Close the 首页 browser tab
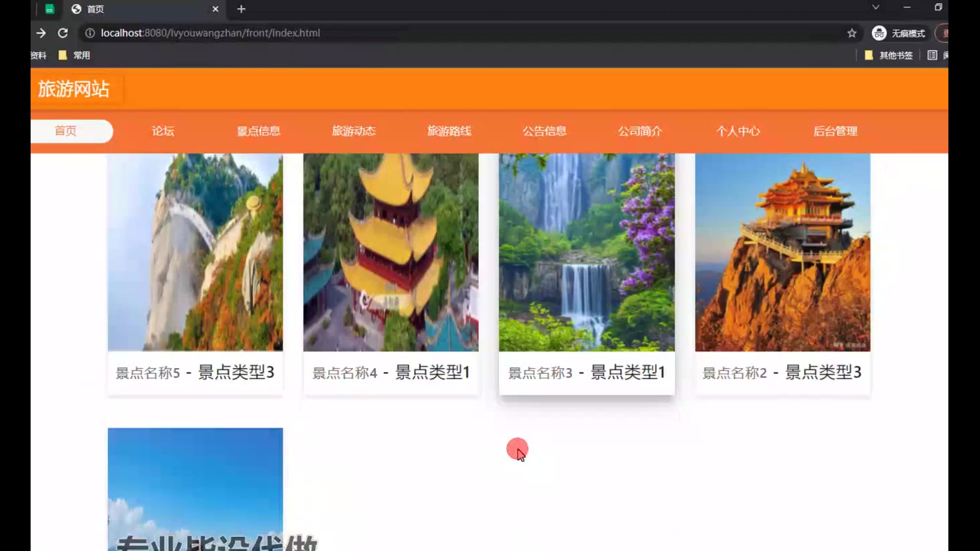Viewport: 980px width, 551px height. coord(215,9)
